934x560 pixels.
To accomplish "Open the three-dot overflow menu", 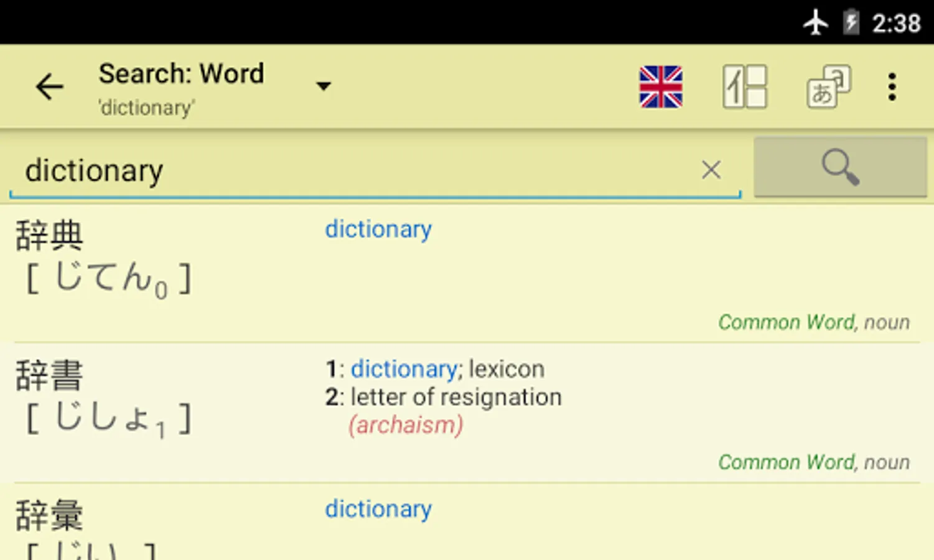I will coord(892,86).
